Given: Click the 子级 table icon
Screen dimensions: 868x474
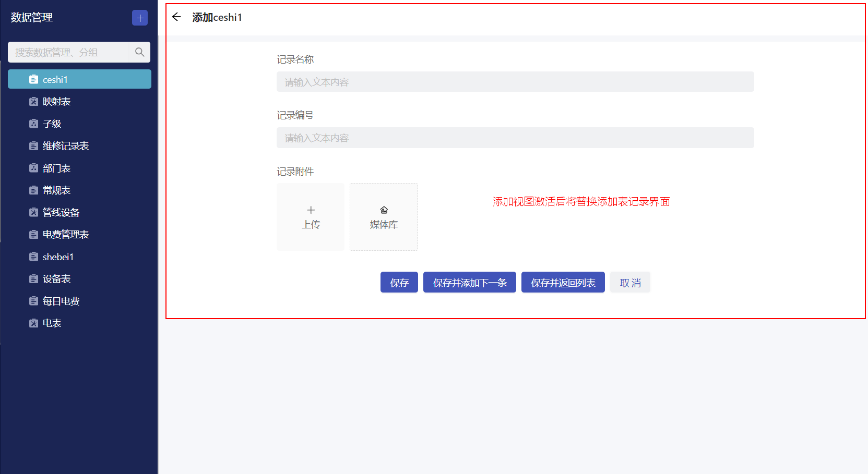Looking at the screenshot, I should (x=33, y=124).
